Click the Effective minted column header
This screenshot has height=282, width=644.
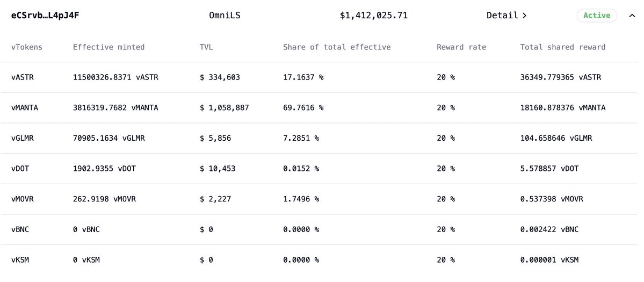coord(108,47)
